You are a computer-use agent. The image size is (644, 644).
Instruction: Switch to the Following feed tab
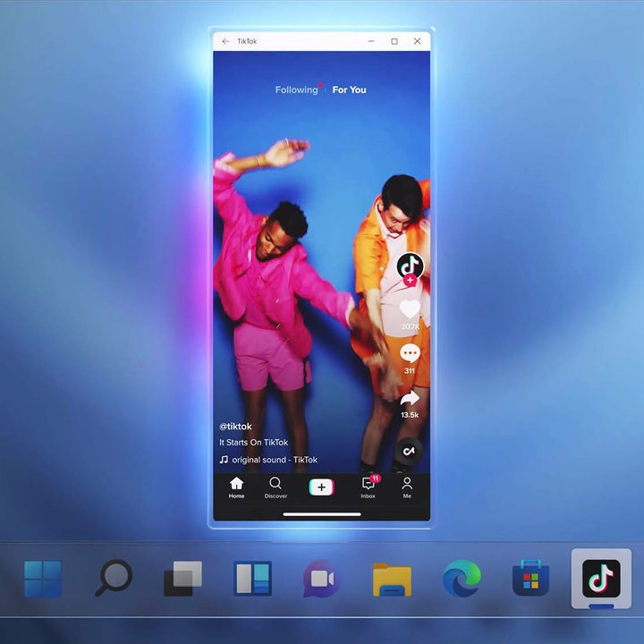pyautogui.click(x=297, y=89)
